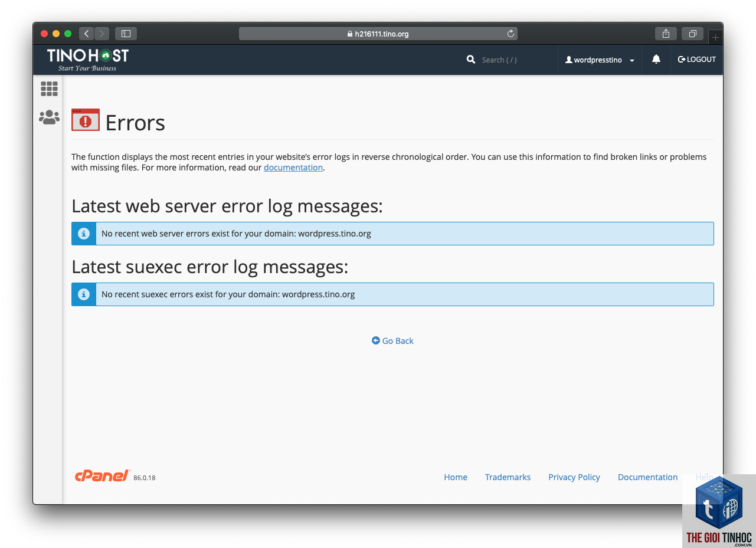Click the LOGOUT button

point(697,60)
